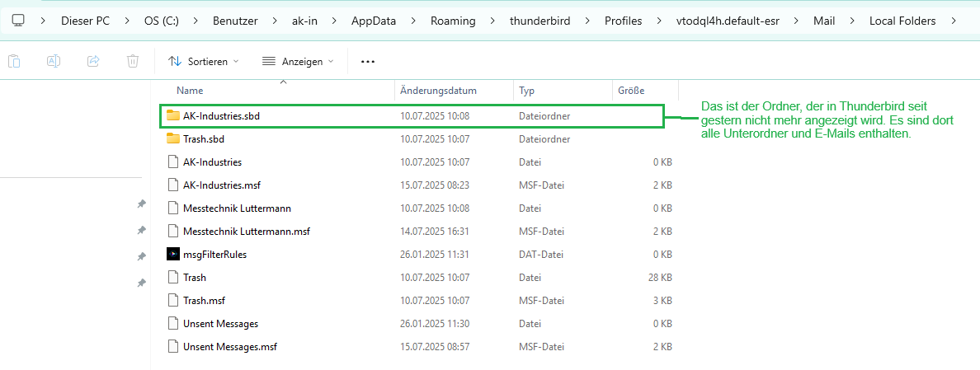Click the date 14.07.2025 16:31
The image size is (980, 370).
[435, 231]
